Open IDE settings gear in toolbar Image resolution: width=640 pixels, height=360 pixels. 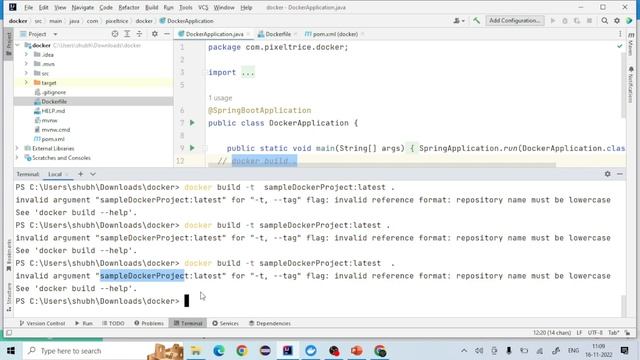pos(617,20)
